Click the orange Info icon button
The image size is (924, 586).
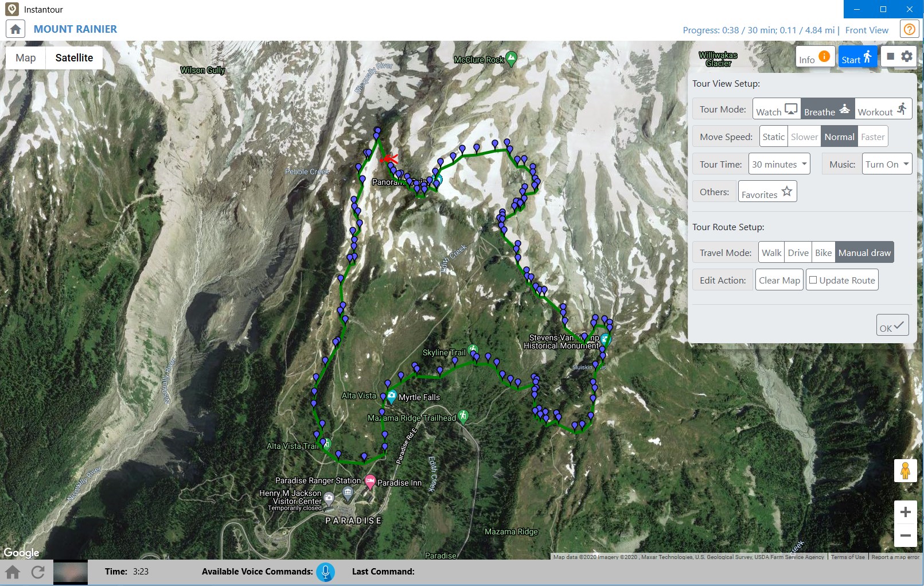[x=815, y=57]
